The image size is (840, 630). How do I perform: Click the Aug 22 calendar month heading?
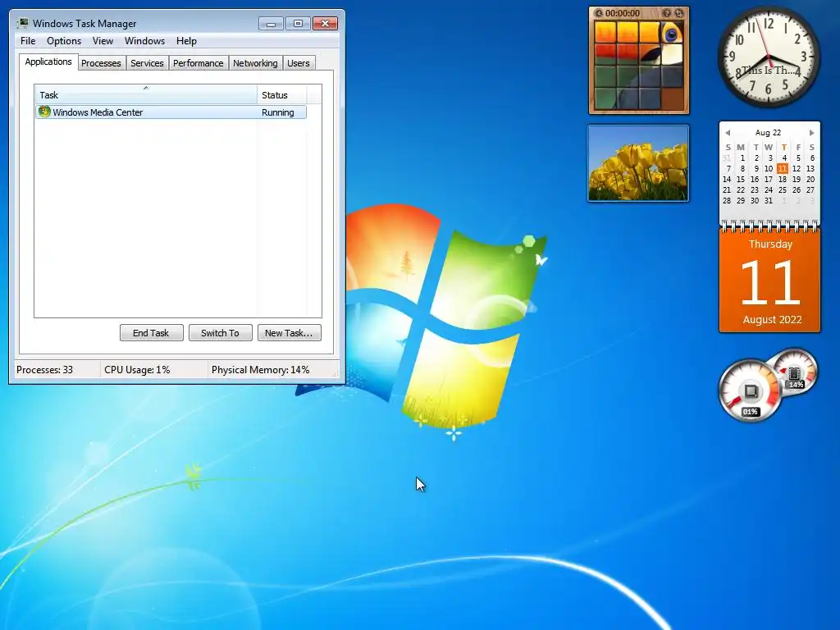coord(768,132)
